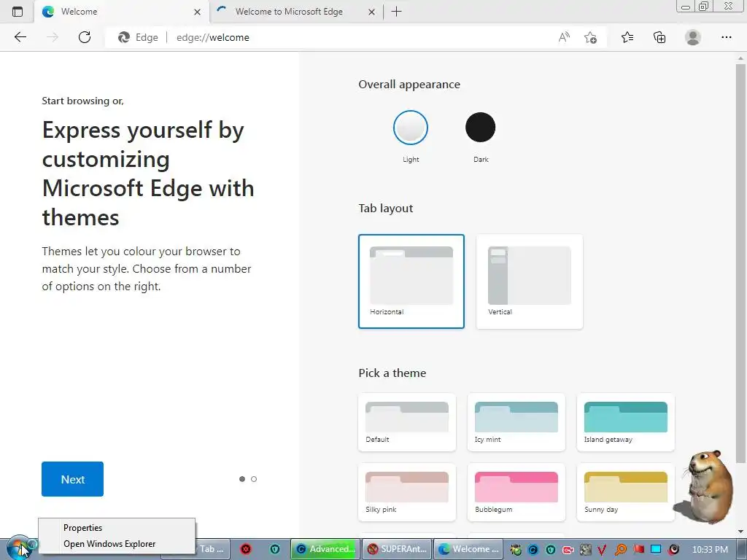Screen dimensions: 747x560
Task: Click the Windows Start orb
Action: (19, 548)
